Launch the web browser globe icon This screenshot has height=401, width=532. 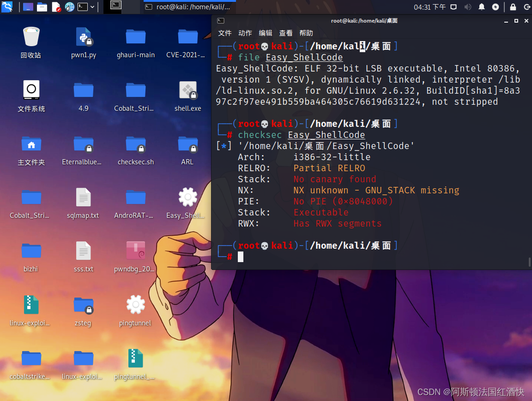point(70,7)
